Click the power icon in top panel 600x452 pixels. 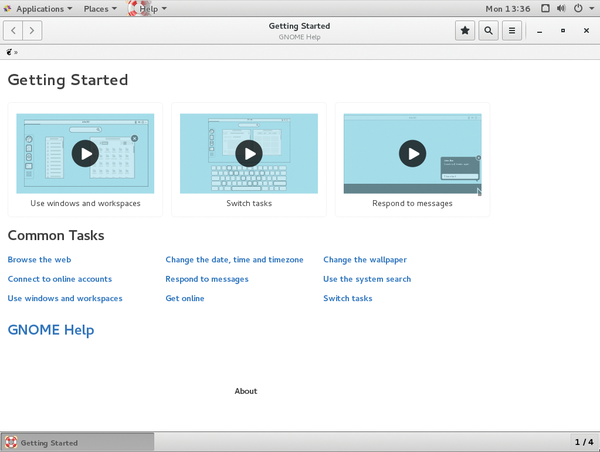578,8
